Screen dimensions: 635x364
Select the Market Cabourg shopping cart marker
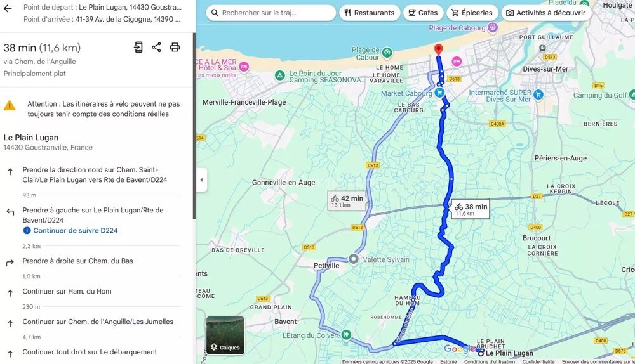click(x=439, y=93)
